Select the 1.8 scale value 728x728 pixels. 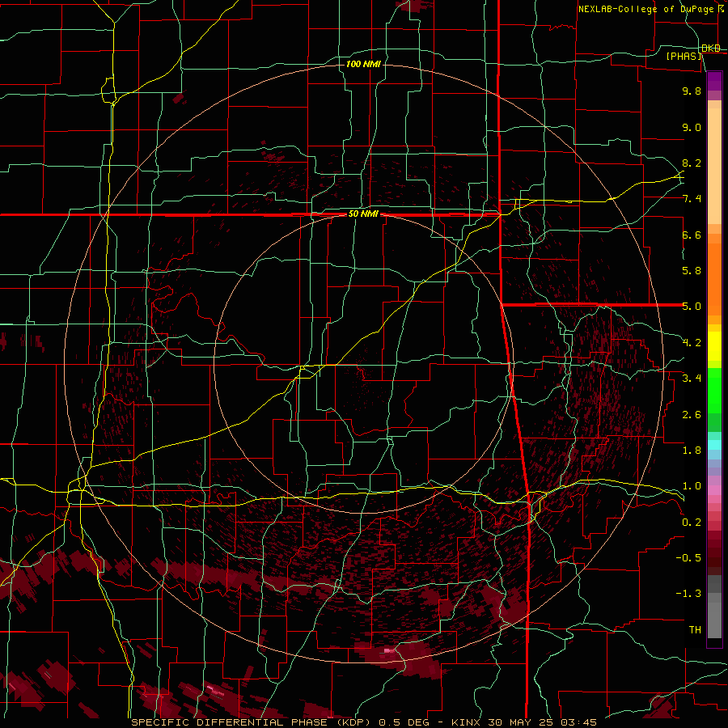click(x=692, y=451)
